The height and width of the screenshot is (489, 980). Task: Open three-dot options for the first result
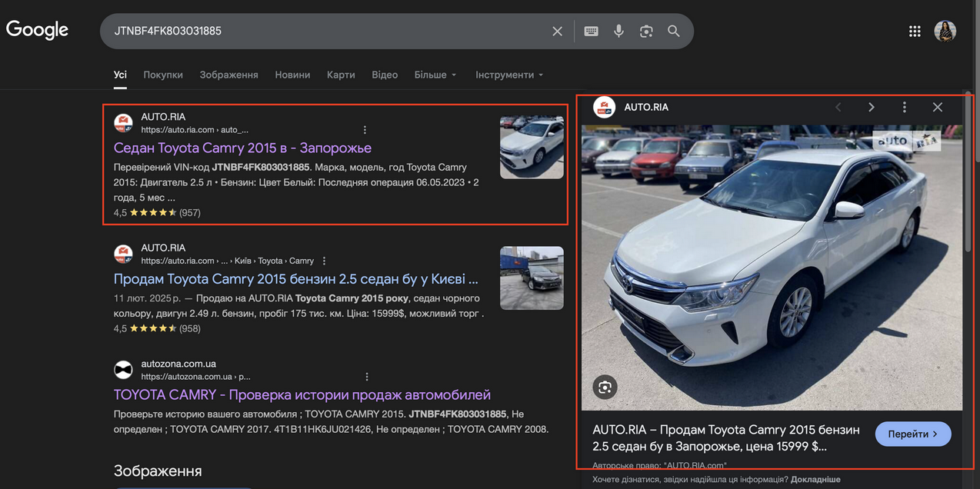click(365, 129)
